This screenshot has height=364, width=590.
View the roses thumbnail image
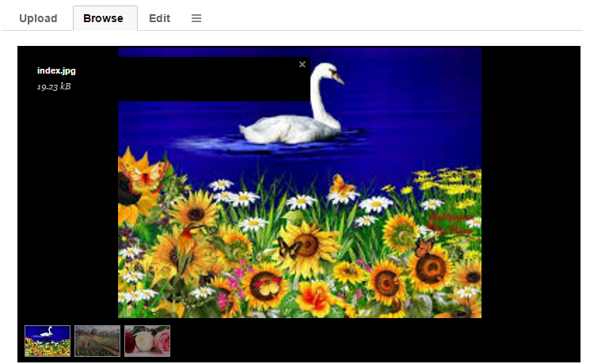[x=147, y=341]
